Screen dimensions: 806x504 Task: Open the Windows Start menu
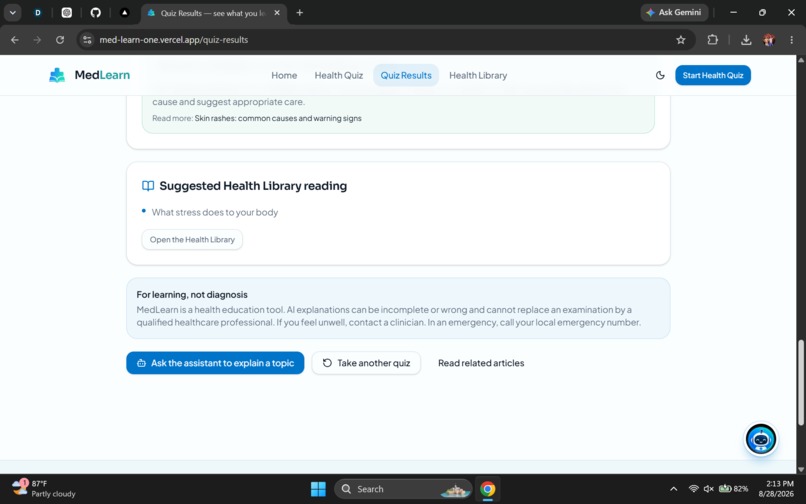318,489
